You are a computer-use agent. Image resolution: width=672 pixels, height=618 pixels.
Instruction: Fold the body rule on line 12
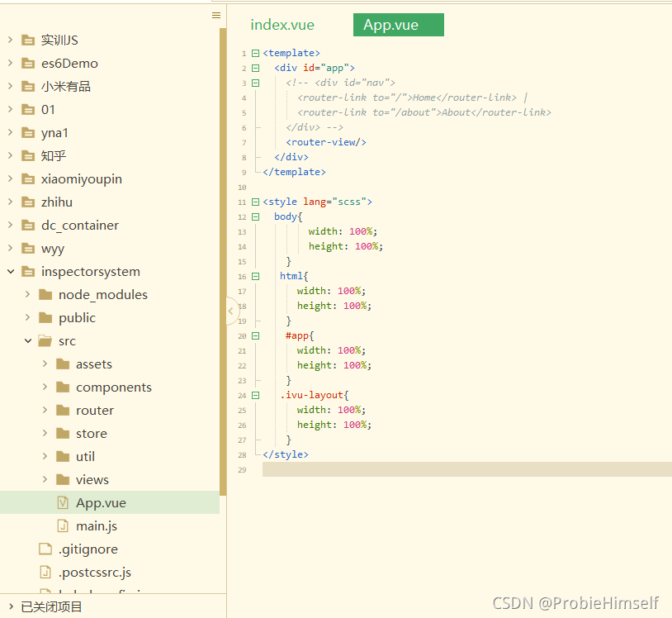point(255,217)
